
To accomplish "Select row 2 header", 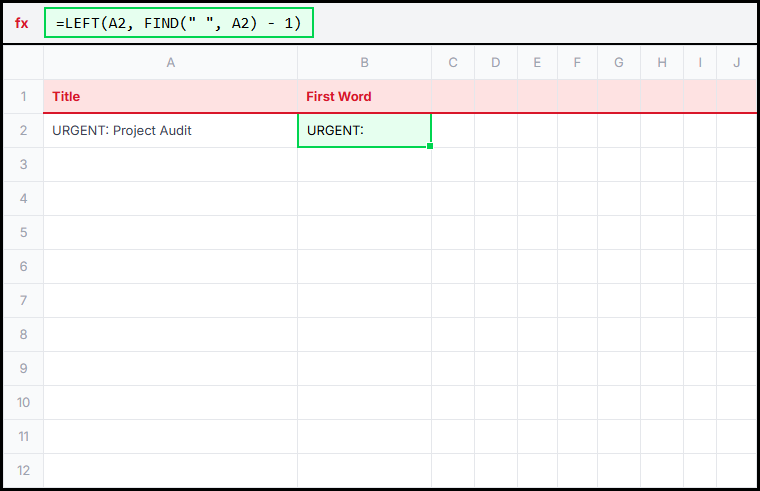I will (23, 131).
